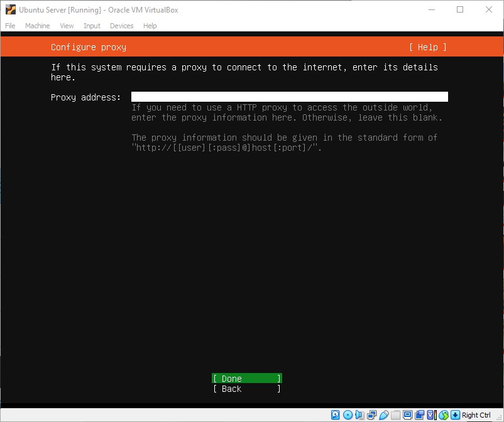
Task: Click the optical disc status icon
Action: click(x=348, y=415)
